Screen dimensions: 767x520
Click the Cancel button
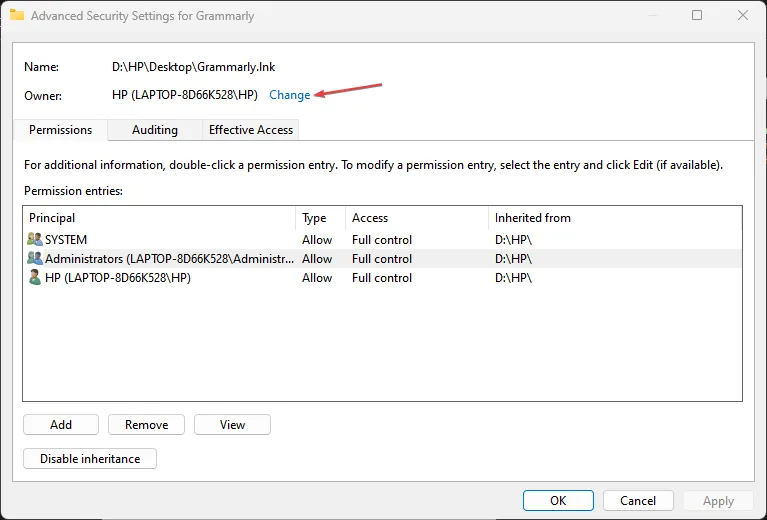(x=638, y=500)
